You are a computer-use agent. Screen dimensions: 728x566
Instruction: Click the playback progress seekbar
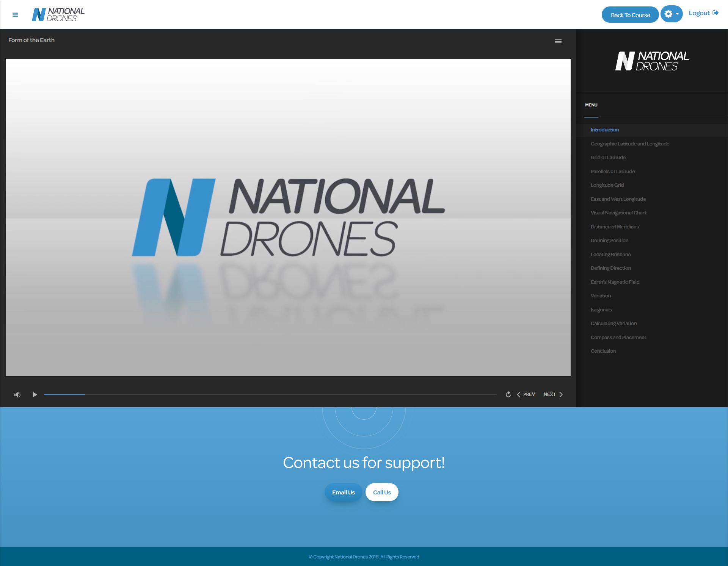click(x=270, y=394)
